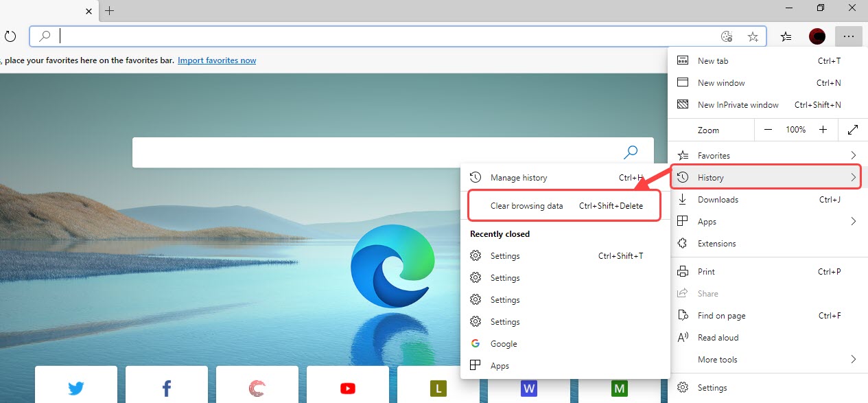Click the 100% zoom level value
This screenshot has height=403, width=868.
point(796,130)
